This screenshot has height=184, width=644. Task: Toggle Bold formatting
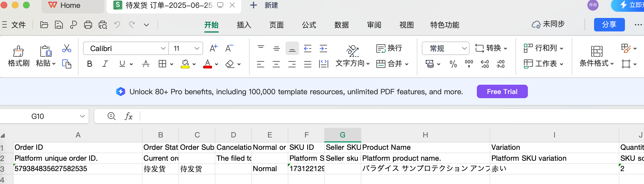click(x=89, y=64)
